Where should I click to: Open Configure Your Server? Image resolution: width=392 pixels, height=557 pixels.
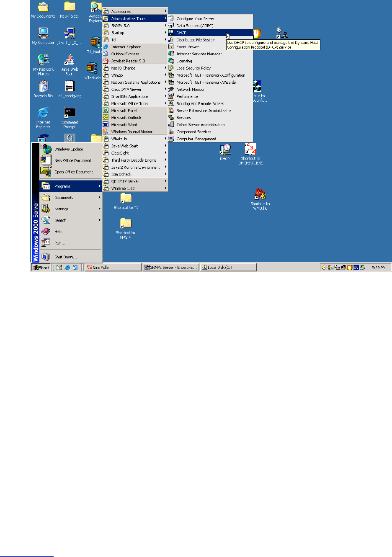(x=210, y=18)
